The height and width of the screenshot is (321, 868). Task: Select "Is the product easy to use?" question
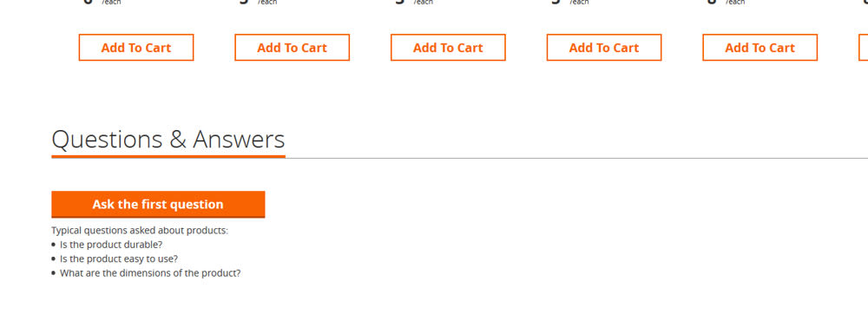pos(119,259)
